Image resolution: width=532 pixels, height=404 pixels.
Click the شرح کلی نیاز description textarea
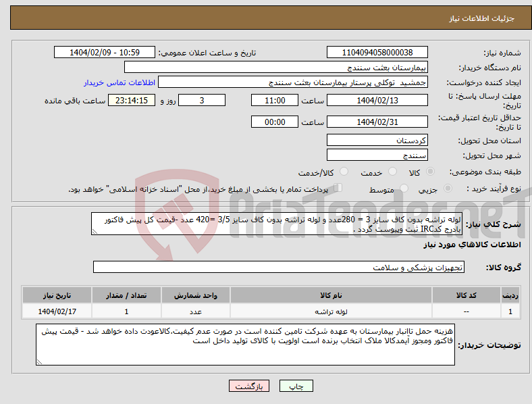tap(277, 224)
